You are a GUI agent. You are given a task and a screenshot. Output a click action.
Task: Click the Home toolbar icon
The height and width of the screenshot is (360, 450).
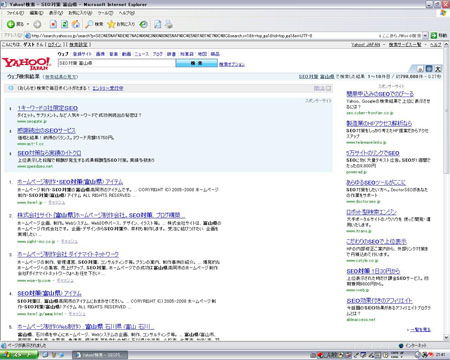coord(76,24)
